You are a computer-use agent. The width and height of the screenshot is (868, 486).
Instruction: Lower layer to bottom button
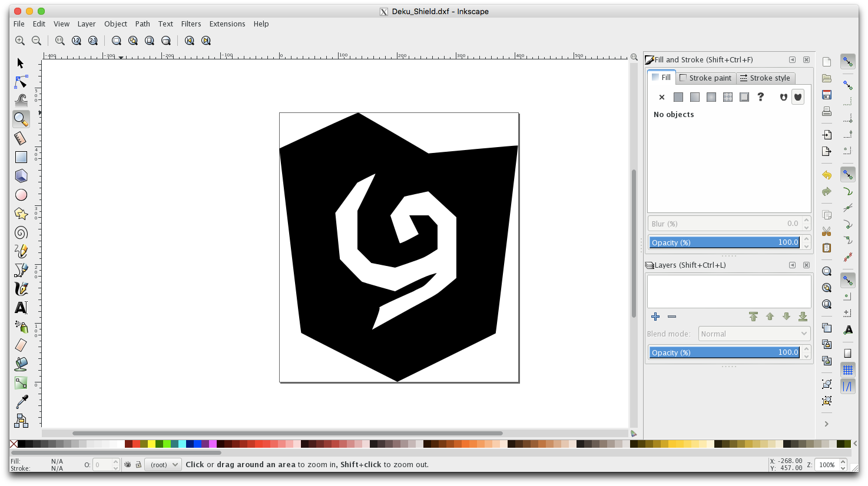(803, 317)
